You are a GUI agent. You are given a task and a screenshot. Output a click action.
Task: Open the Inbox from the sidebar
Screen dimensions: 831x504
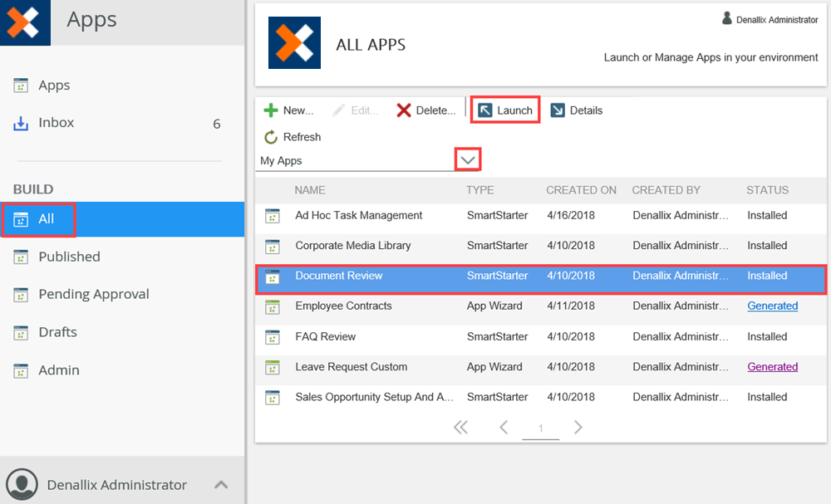(x=56, y=123)
